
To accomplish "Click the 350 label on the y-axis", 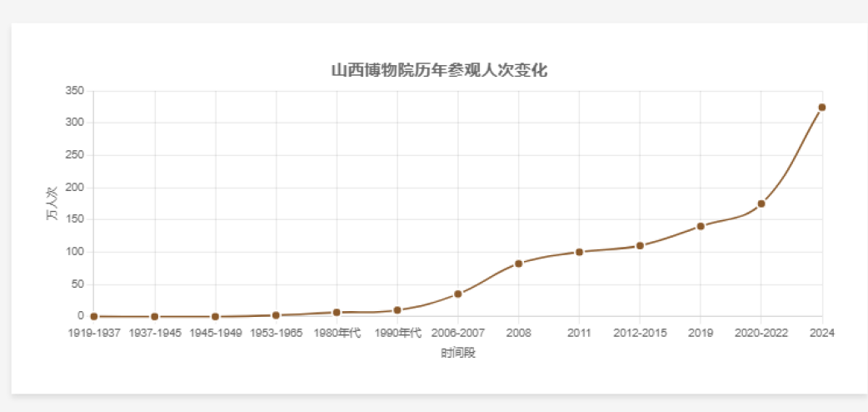I will [75, 90].
